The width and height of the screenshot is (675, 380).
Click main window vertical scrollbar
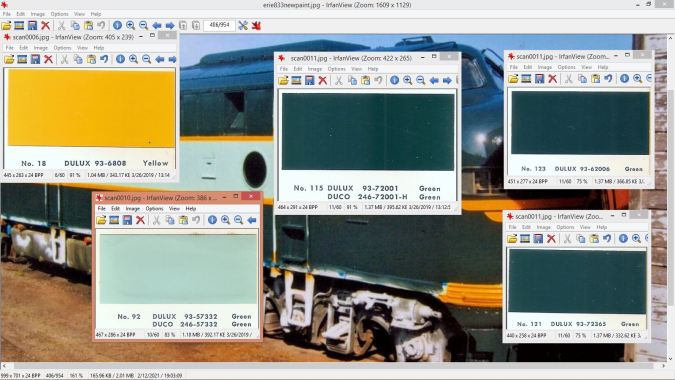coord(671,198)
